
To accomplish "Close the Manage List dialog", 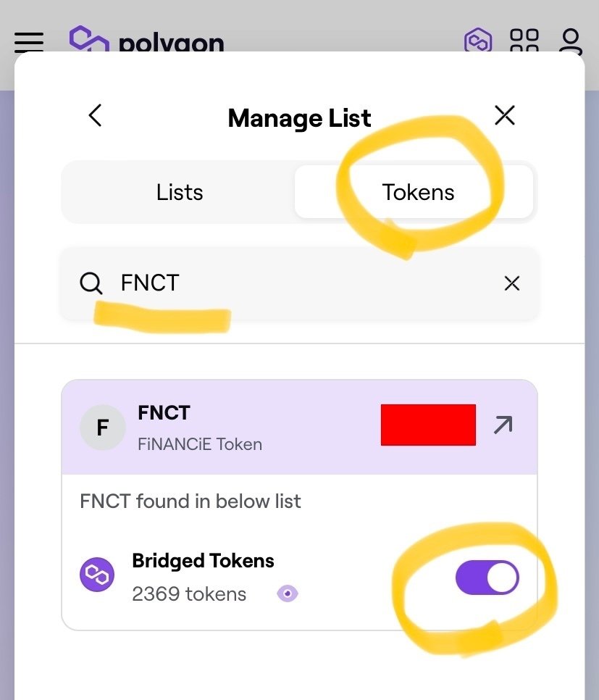I will (x=504, y=115).
